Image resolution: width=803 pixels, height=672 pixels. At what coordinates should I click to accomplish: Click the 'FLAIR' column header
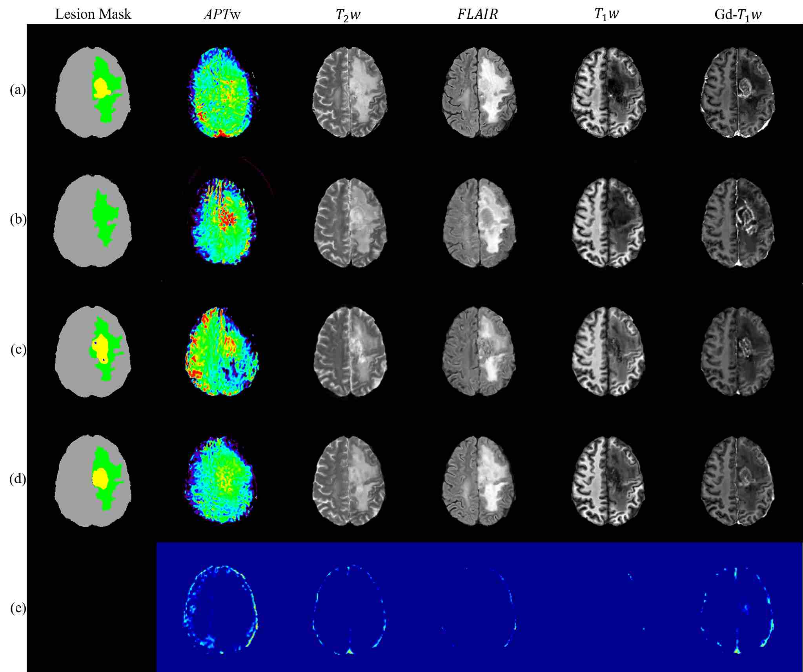point(478,15)
